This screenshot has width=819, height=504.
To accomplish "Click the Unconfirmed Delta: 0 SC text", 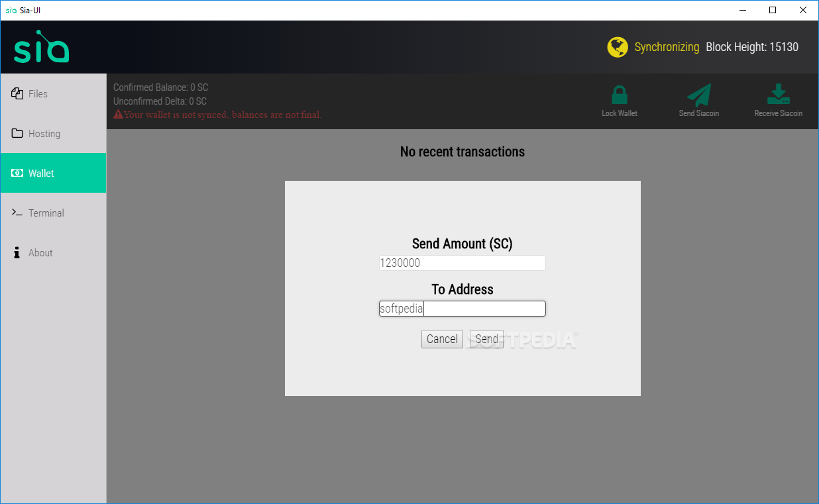I will coord(160,101).
